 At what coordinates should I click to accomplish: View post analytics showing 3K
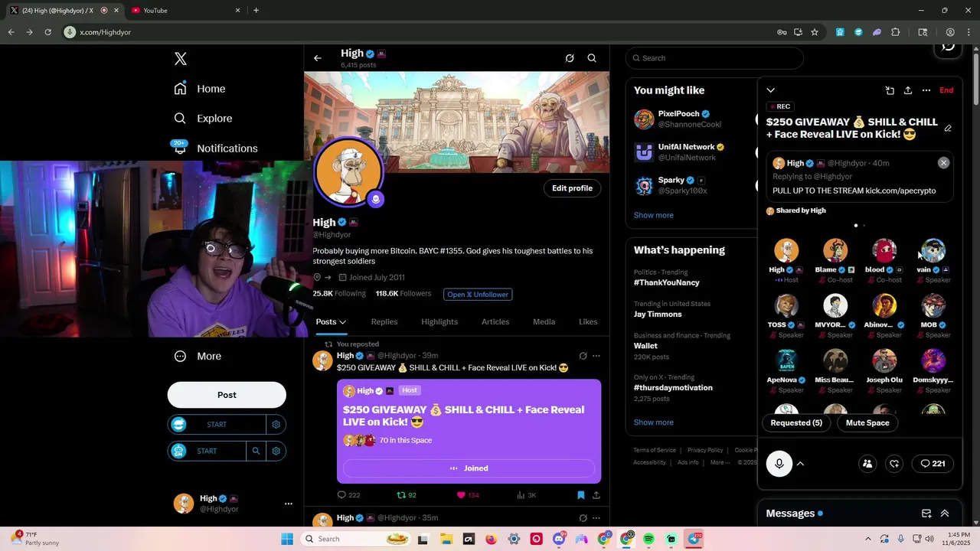(527, 495)
